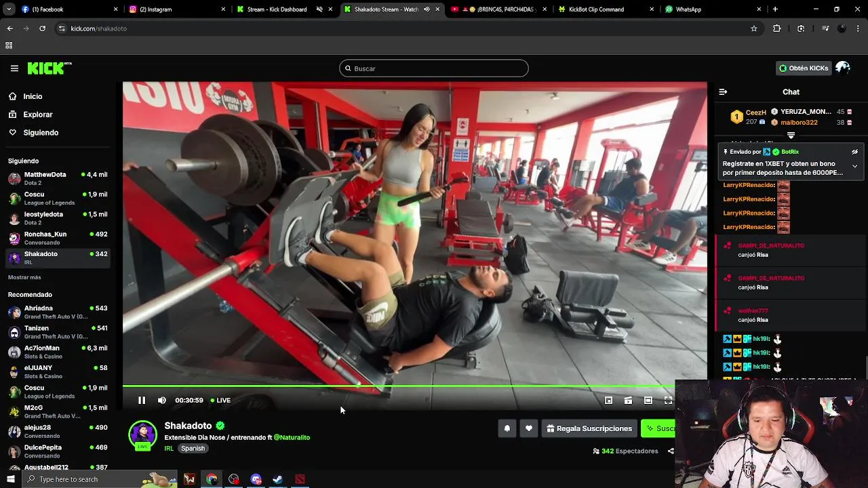The image size is (868, 488).
Task: Open Steam from the taskbar
Action: click(x=277, y=479)
